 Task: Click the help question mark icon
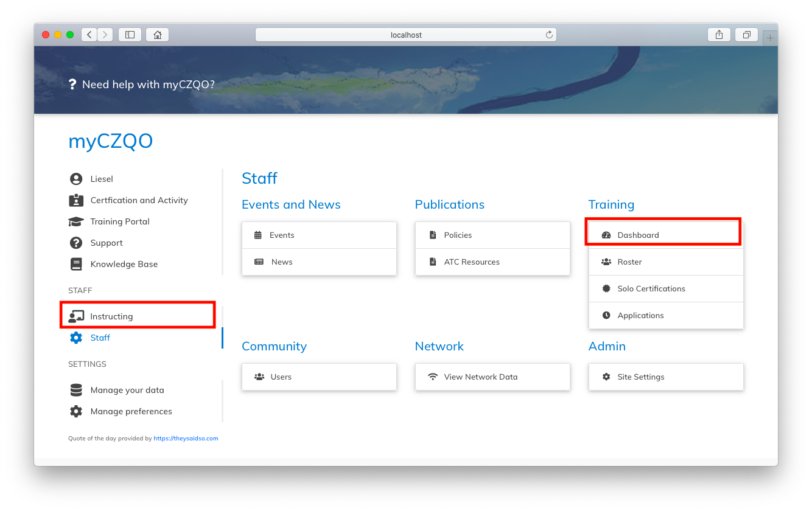[x=72, y=84]
